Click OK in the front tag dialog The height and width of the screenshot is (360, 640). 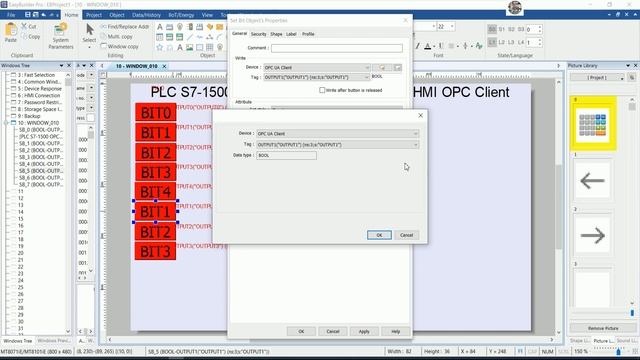click(x=379, y=235)
